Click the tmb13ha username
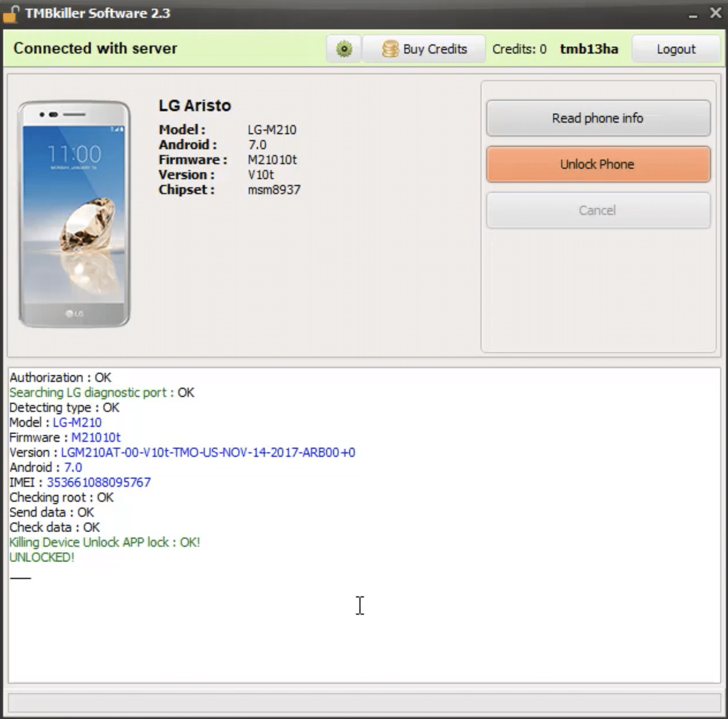 (x=589, y=49)
